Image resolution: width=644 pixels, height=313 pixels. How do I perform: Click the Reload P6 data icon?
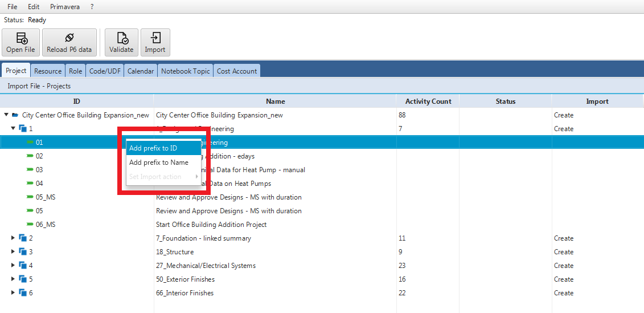tap(69, 39)
